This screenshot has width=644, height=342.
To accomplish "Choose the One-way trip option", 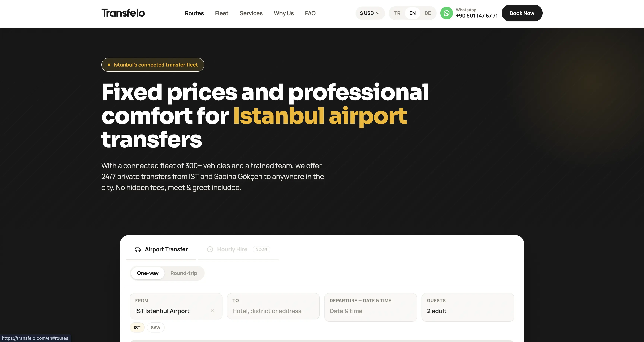I will tap(148, 273).
